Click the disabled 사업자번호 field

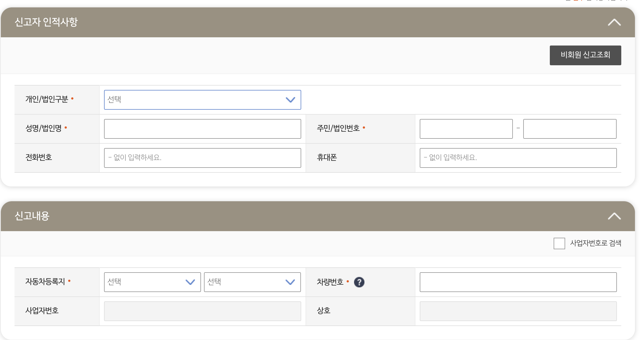pos(202,311)
